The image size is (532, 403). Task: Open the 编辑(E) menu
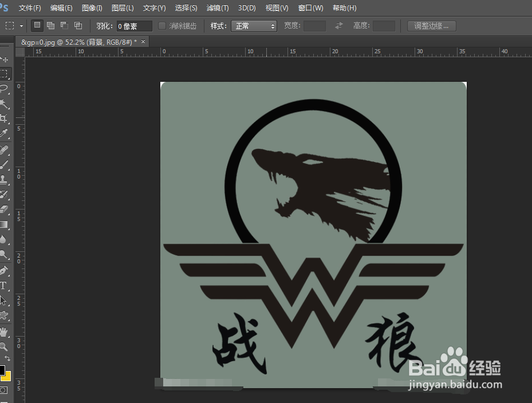click(61, 8)
